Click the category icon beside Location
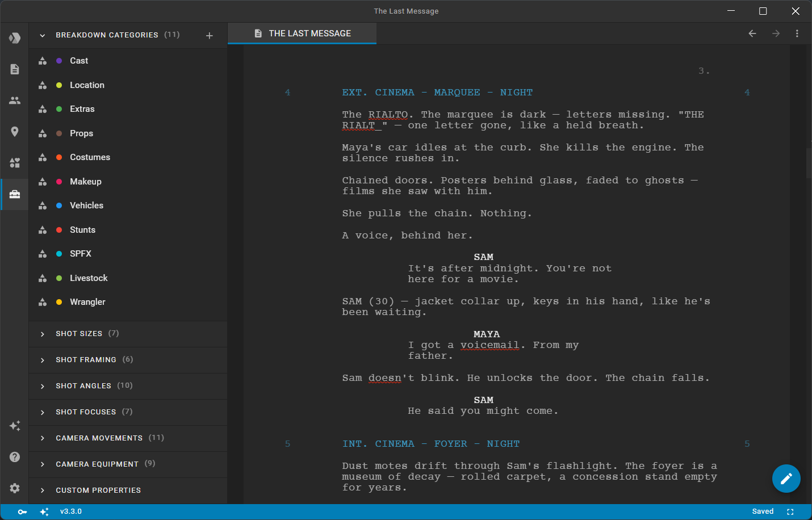 tap(43, 85)
